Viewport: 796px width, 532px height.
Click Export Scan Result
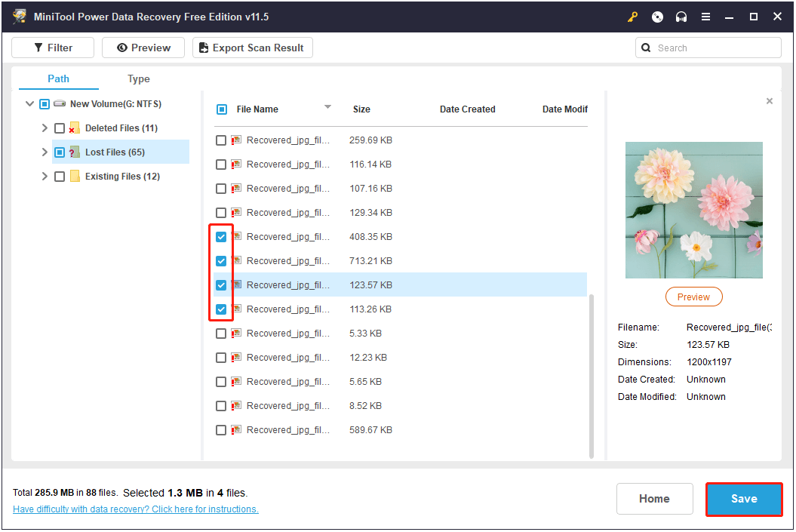252,48
